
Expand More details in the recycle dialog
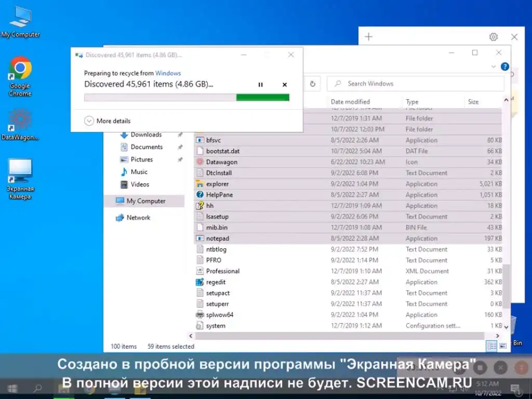[x=108, y=121]
